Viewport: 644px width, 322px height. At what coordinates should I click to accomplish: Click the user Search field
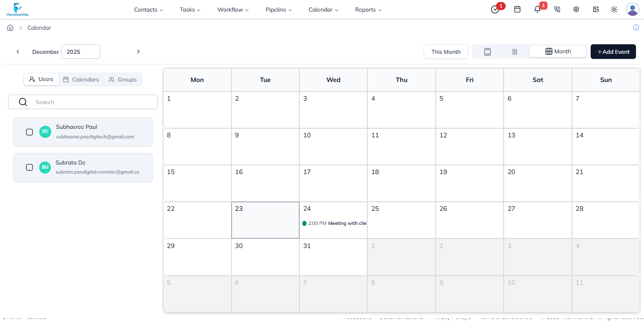pyautogui.click(x=83, y=102)
